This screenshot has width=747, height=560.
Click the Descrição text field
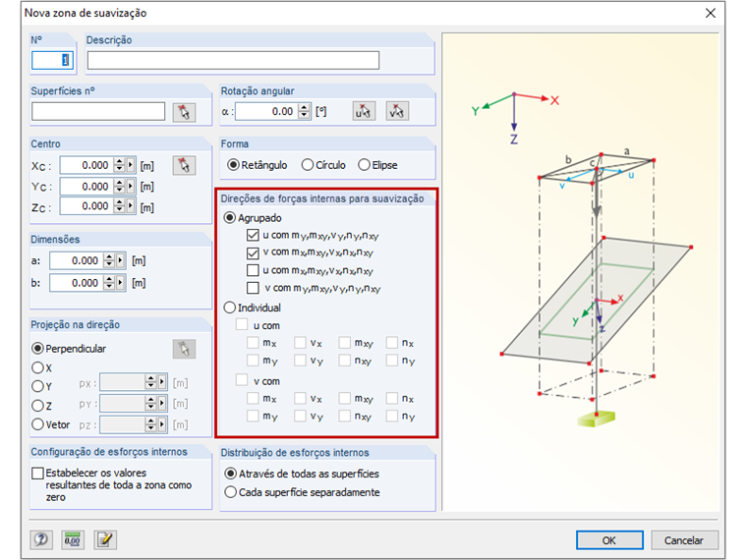(233, 61)
